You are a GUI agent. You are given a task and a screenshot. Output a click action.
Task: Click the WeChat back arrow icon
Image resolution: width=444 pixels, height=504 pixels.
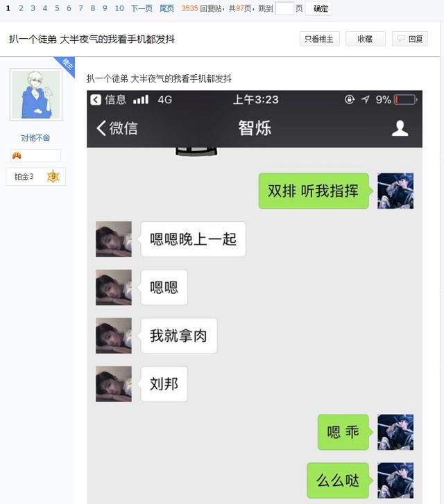point(101,128)
